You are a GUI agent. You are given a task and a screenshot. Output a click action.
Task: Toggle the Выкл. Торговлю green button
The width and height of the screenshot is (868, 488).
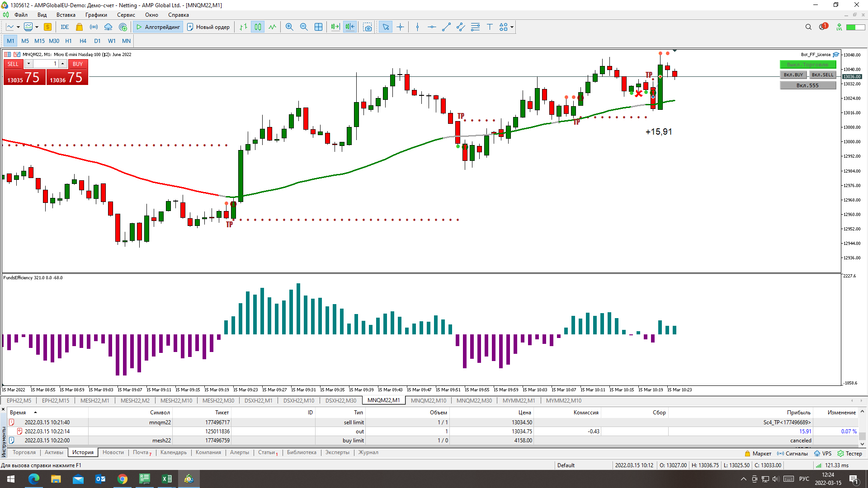pyautogui.click(x=807, y=65)
